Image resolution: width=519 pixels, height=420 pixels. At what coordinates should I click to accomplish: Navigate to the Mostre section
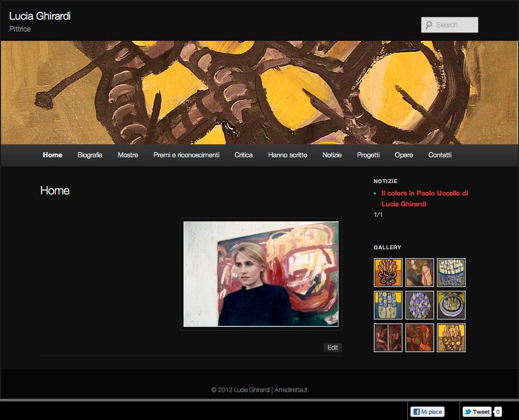pyautogui.click(x=128, y=155)
